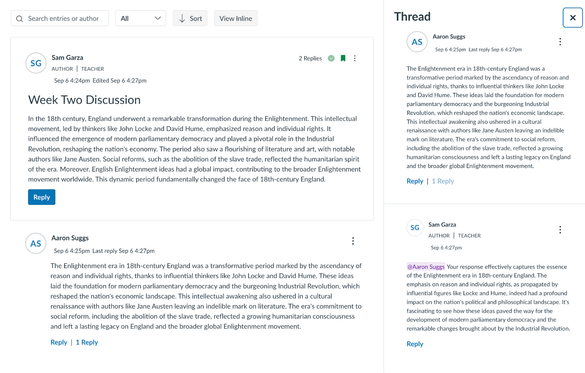Viewport: 585px width, 373px height.
Task: Toggle the green checkmark read status icon
Action: coord(331,58)
